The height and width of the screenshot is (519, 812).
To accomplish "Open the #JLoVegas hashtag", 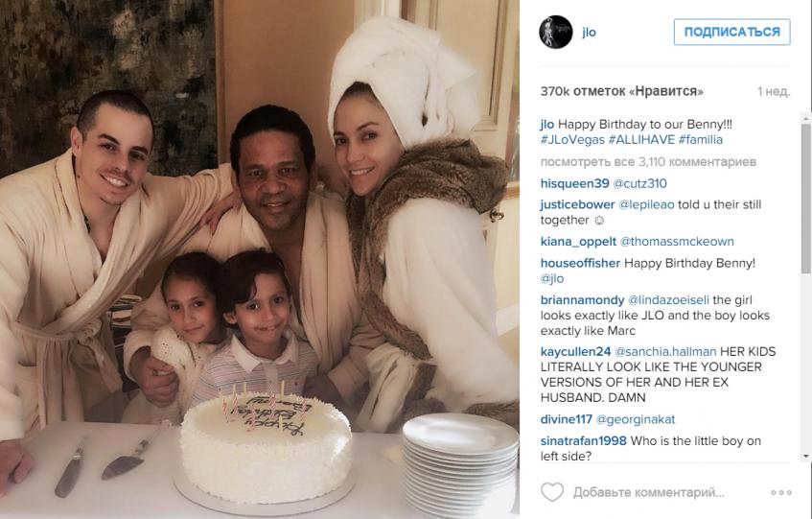I will click(572, 140).
